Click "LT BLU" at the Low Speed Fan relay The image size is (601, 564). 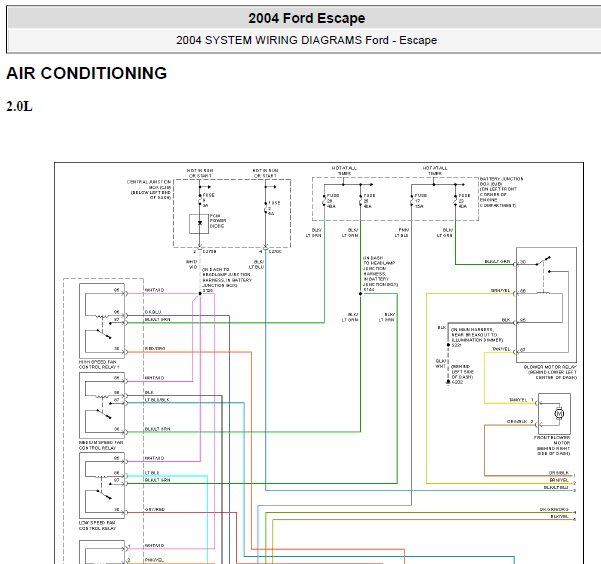[x=152, y=473]
